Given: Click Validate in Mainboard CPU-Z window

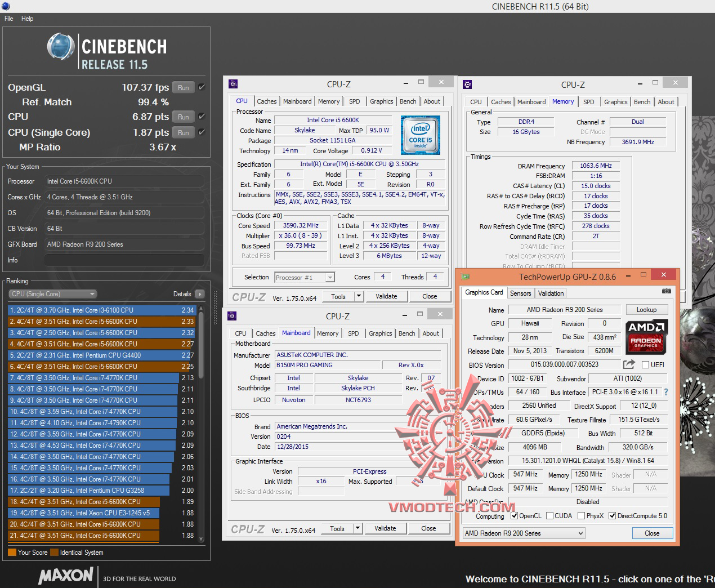Looking at the screenshot, I should click(385, 528).
